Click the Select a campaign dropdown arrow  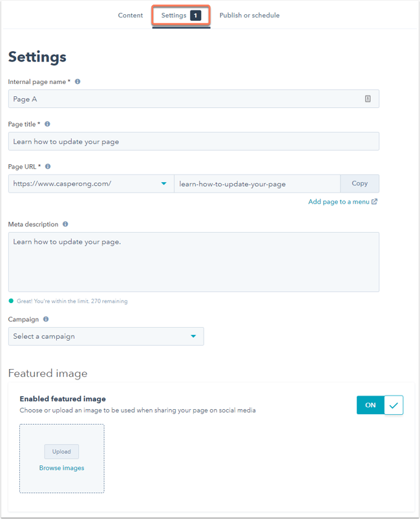click(x=193, y=336)
